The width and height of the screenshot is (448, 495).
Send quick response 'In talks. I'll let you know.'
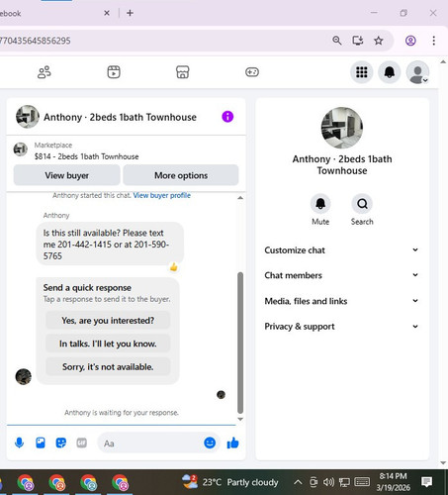108,344
